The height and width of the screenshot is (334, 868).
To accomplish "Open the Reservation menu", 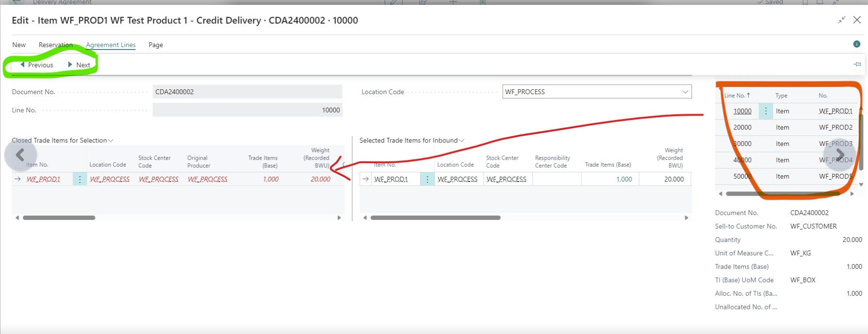I will (x=55, y=45).
